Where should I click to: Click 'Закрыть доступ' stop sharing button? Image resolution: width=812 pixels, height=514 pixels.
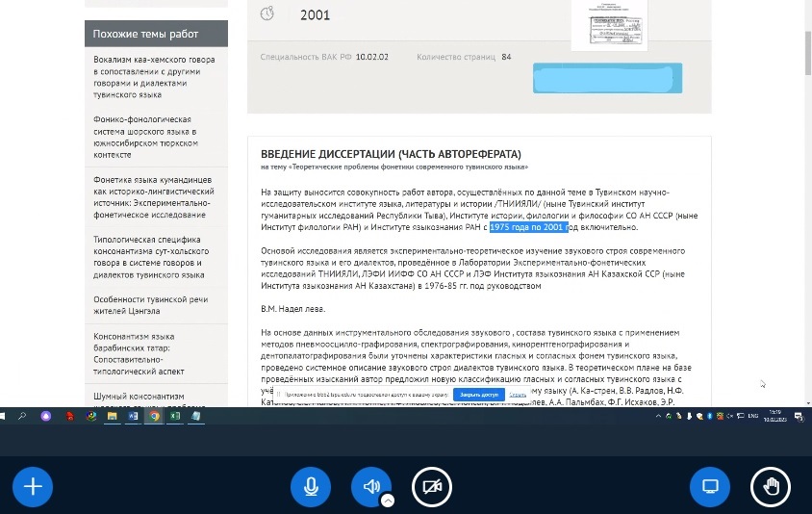tap(478, 395)
